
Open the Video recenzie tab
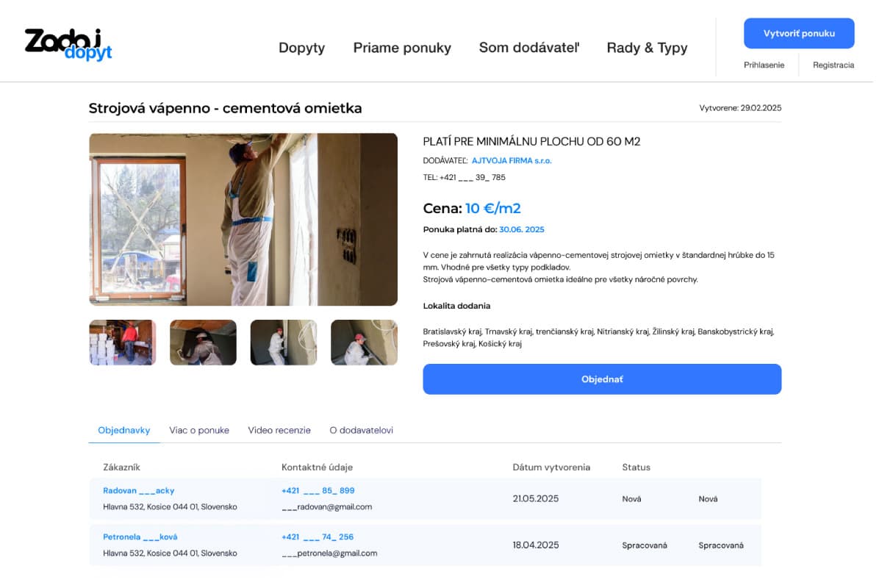point(279,430)
